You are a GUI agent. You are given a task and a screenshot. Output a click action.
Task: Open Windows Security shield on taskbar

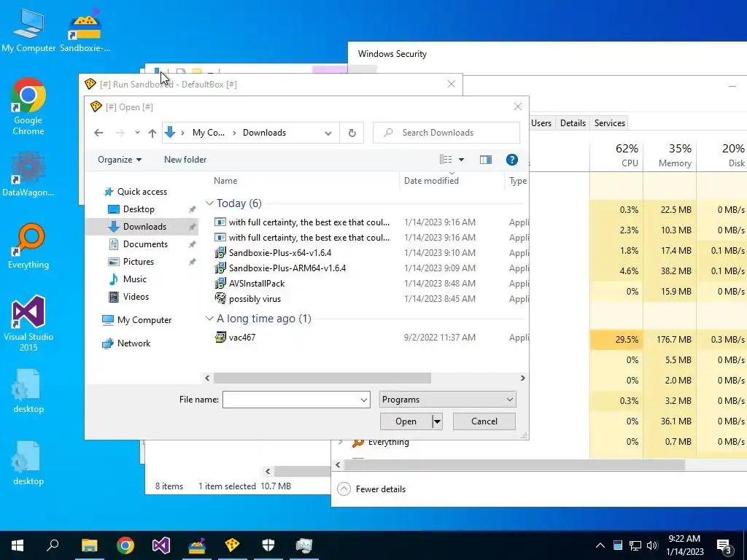[x=268, y=545]
